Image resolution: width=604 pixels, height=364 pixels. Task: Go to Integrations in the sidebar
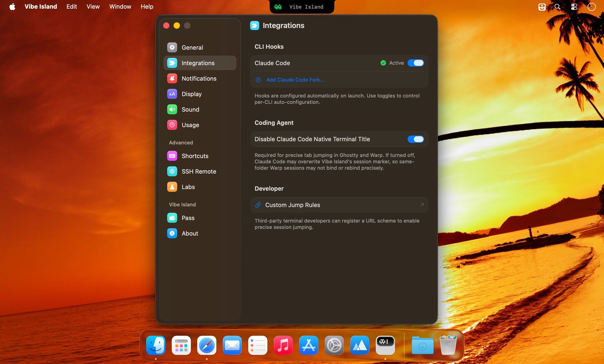tap(200, 63)
